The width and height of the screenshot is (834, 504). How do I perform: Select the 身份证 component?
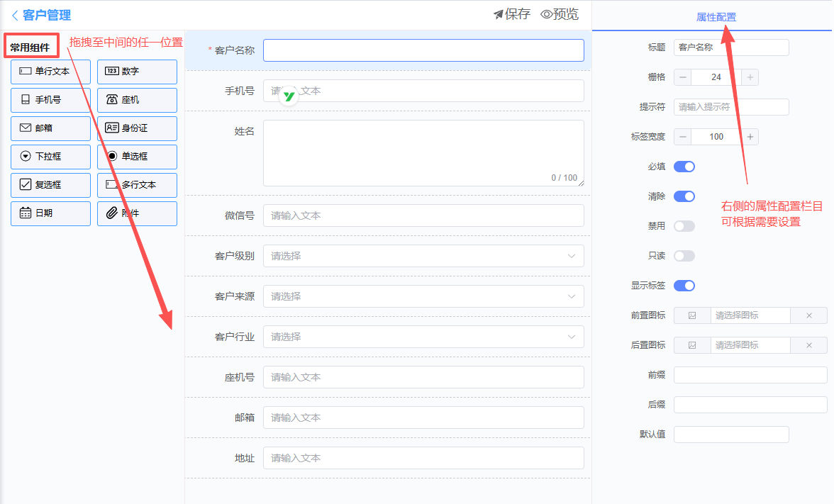click(138, 128)
